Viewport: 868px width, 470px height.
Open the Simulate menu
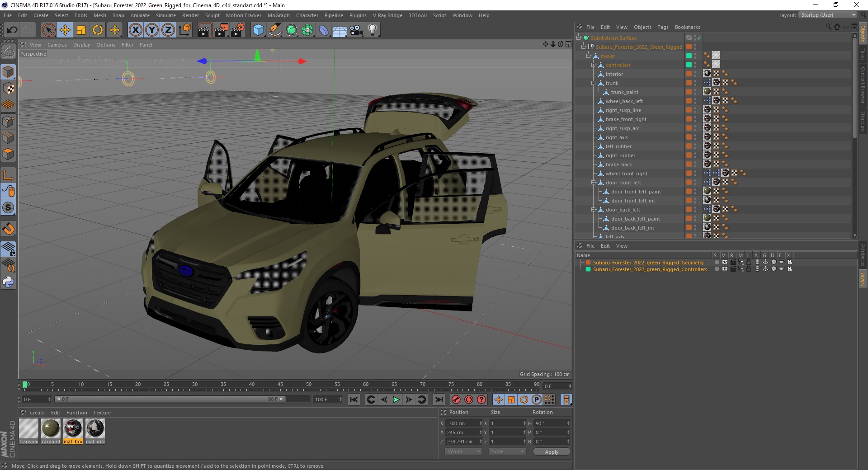point(166,15)
